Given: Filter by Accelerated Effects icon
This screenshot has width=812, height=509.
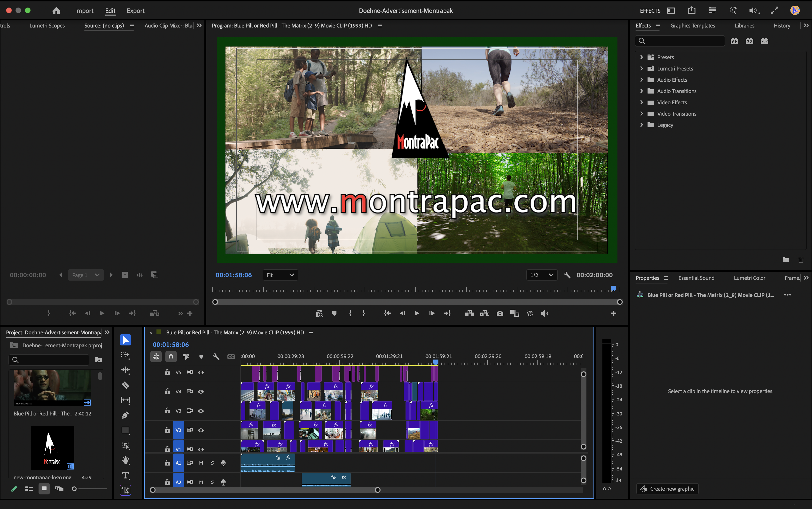Looking at the screenshot, I should pos(734,41).
